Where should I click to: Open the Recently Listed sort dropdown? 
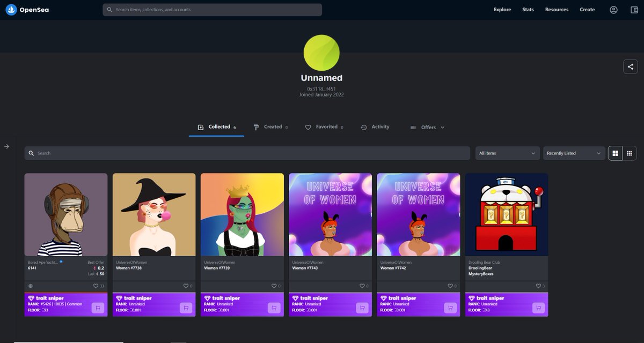[574, 153]
